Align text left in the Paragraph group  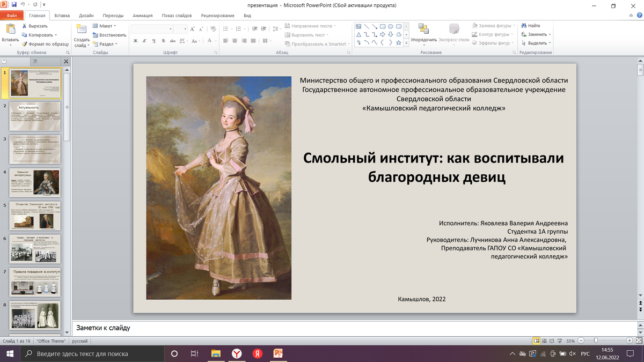pos(225,41)
